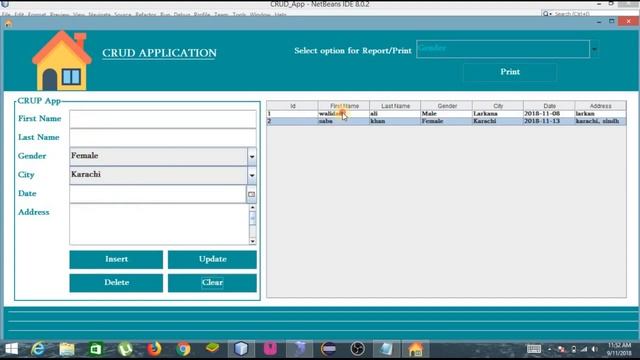Screen dimensions: 640x360
Task: Open the Windows Start menu
Action: coord(11,349)
